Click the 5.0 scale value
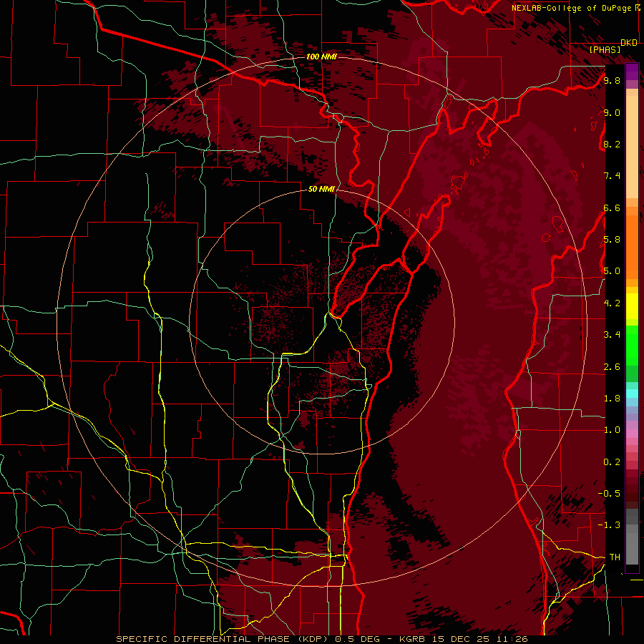 tap(612, 271)
